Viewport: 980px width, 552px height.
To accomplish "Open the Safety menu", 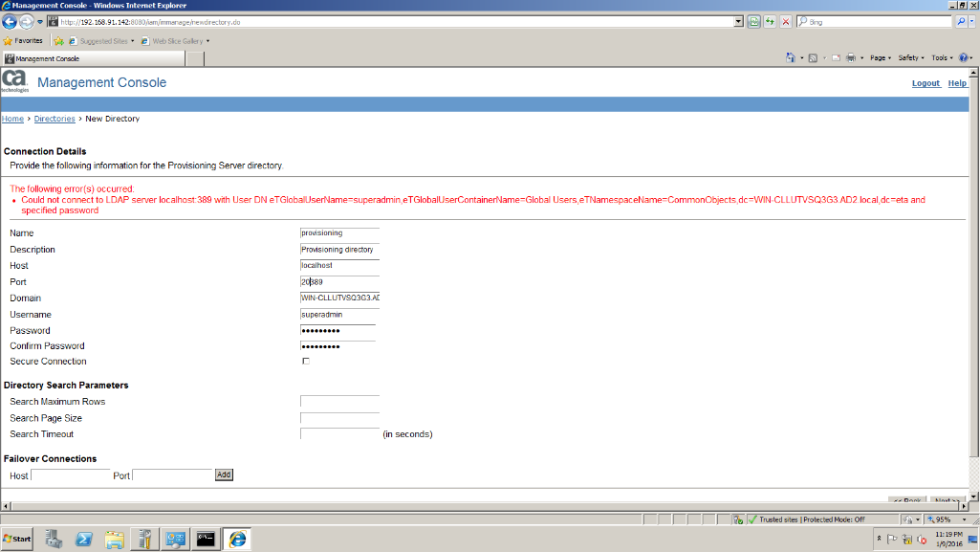I will pyautogui.click(x=910, y=57).
